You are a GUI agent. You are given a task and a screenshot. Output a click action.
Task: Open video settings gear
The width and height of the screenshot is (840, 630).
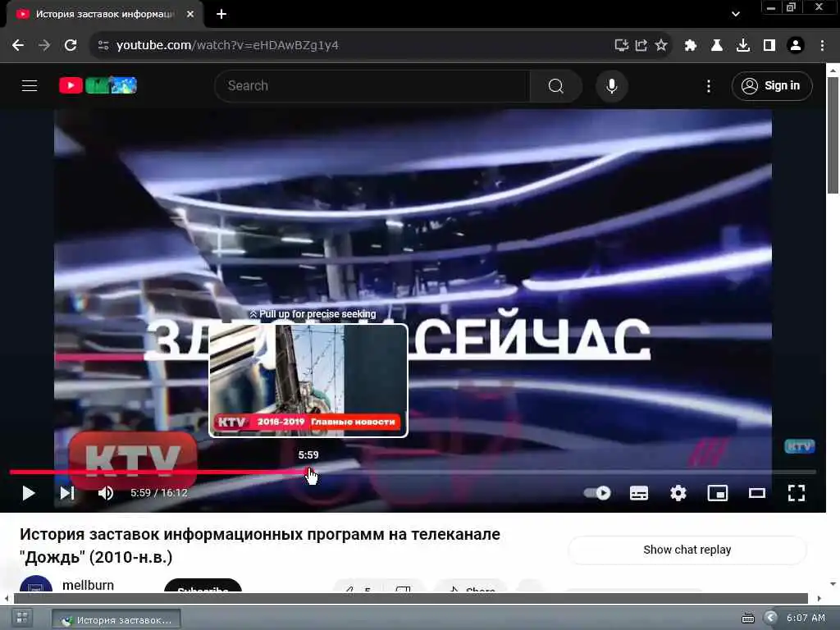(x=678, y=493)
